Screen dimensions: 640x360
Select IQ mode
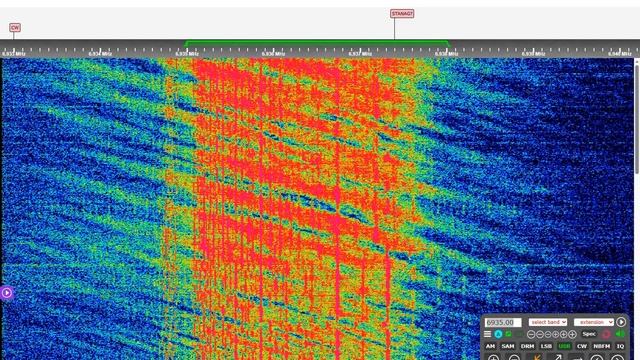coord(620,346)
